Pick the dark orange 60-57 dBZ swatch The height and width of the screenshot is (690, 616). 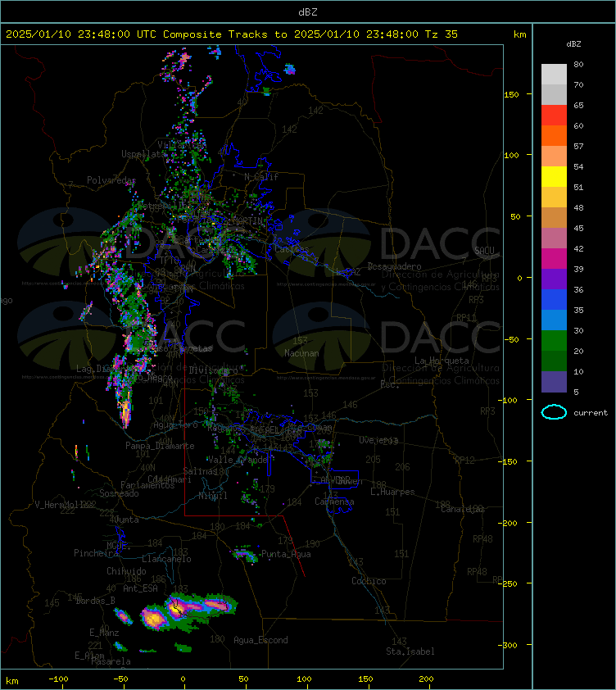point(554,135)
